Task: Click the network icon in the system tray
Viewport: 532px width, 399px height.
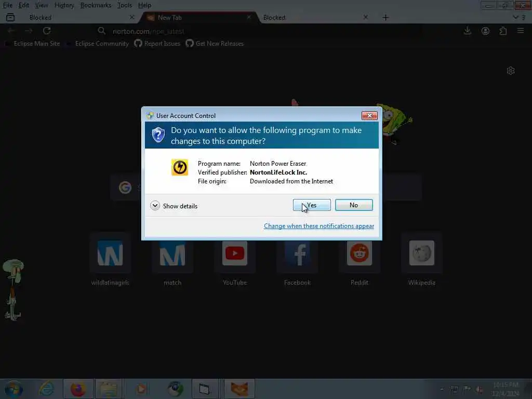Action: point(454,389)
